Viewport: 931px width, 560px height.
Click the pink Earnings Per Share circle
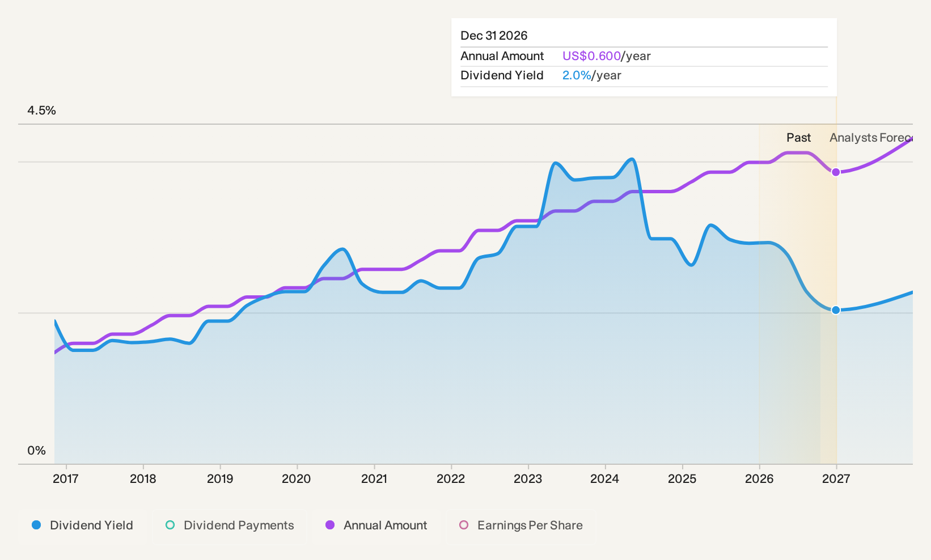coord(464,525)
